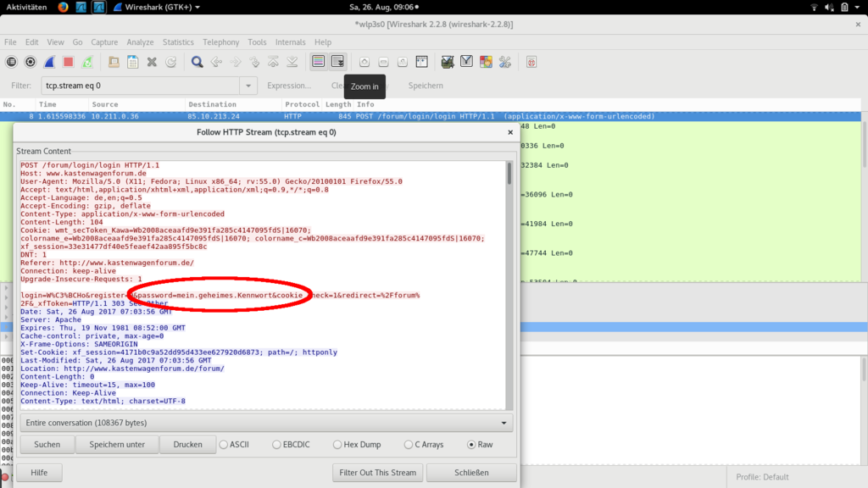
Task: Click the Zoom out toolbar icon
Action: (383, 62)
